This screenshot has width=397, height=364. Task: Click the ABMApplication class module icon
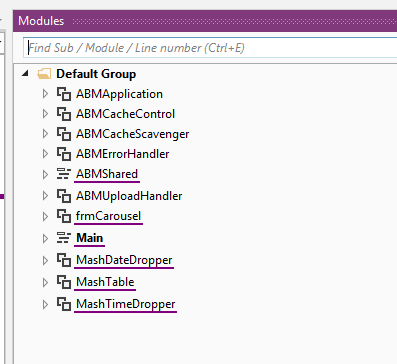point(64,94)
